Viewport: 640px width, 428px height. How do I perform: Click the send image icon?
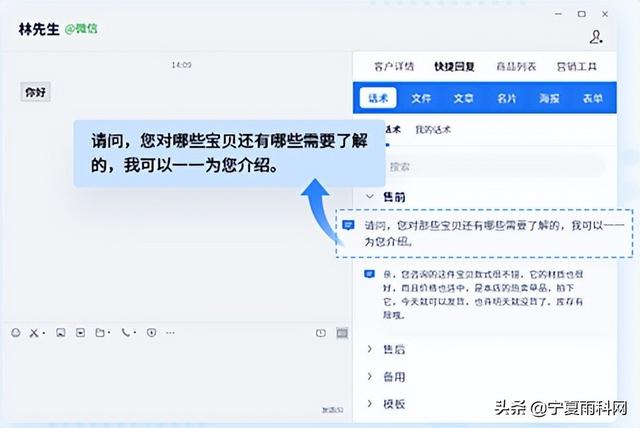pos(60,332)
